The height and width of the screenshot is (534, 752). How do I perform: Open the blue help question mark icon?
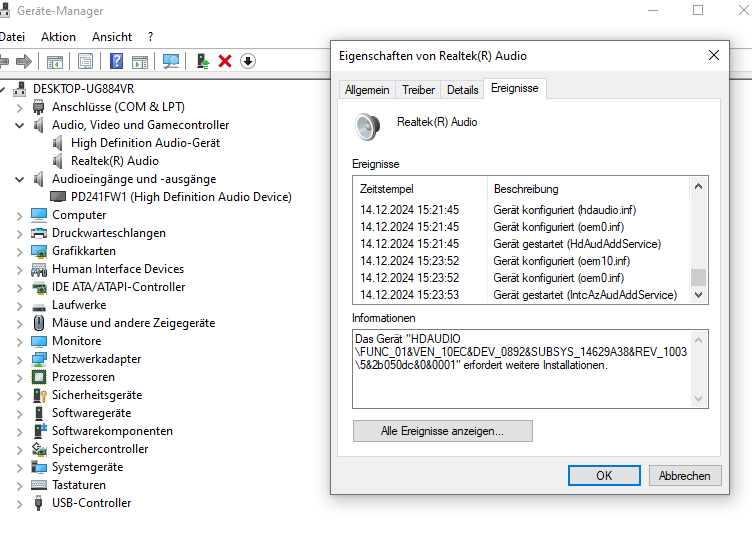click(117, 61)
